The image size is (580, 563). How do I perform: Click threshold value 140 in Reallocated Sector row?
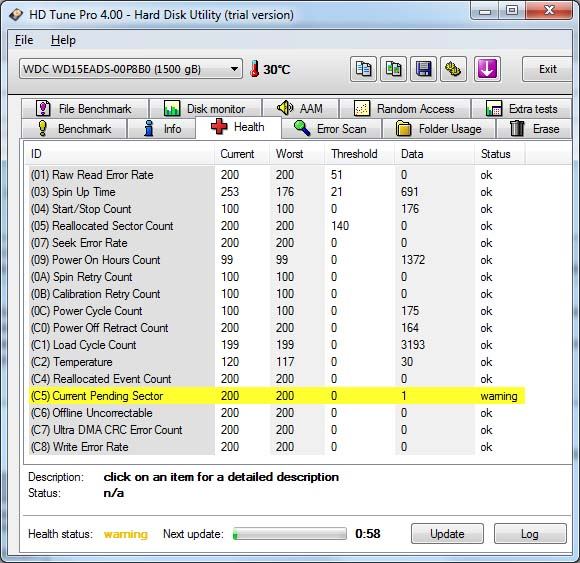point(340,226)
